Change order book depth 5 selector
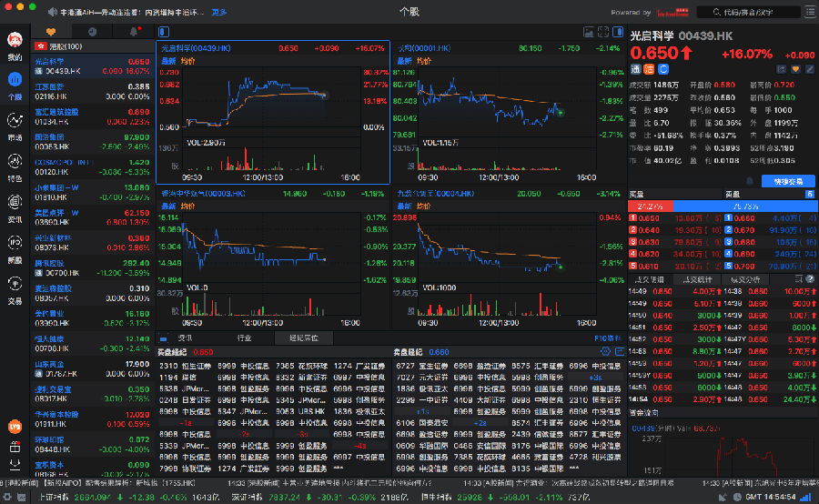819x504 pixels. (810, 195)
